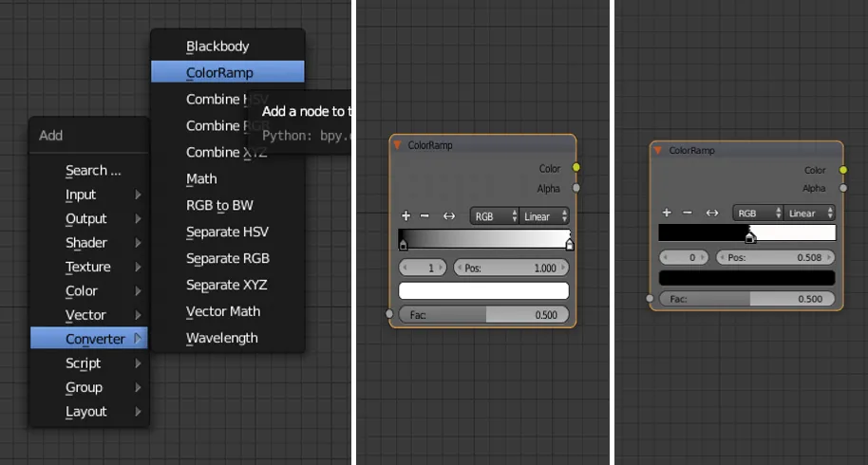Click Fac input socket on middle ColorRamp
This screenshot has width=868, height=465.
[x=389, y=314]
